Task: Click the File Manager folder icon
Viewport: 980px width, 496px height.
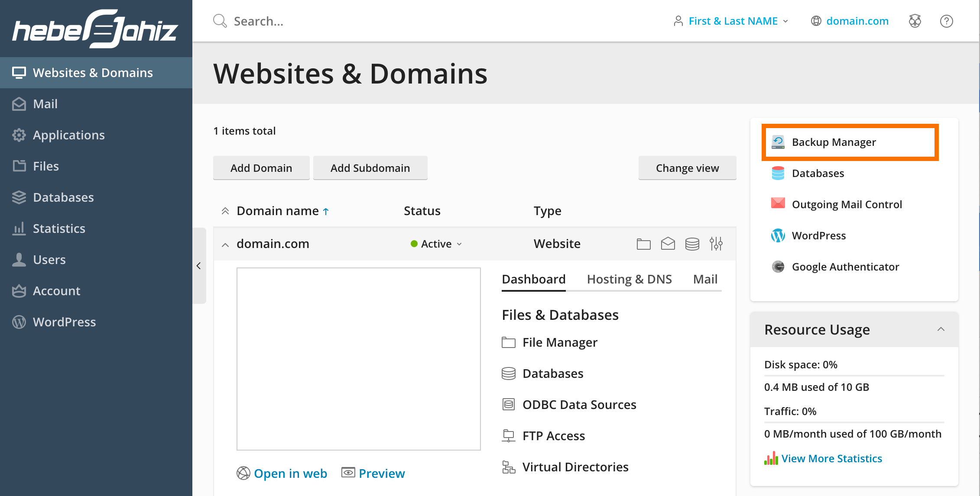Action: (x=509, y=343)
